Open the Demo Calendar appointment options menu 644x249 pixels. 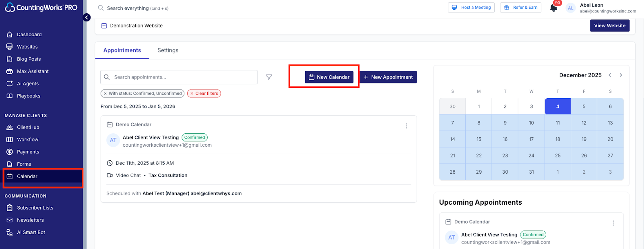(x=406, y=126)
